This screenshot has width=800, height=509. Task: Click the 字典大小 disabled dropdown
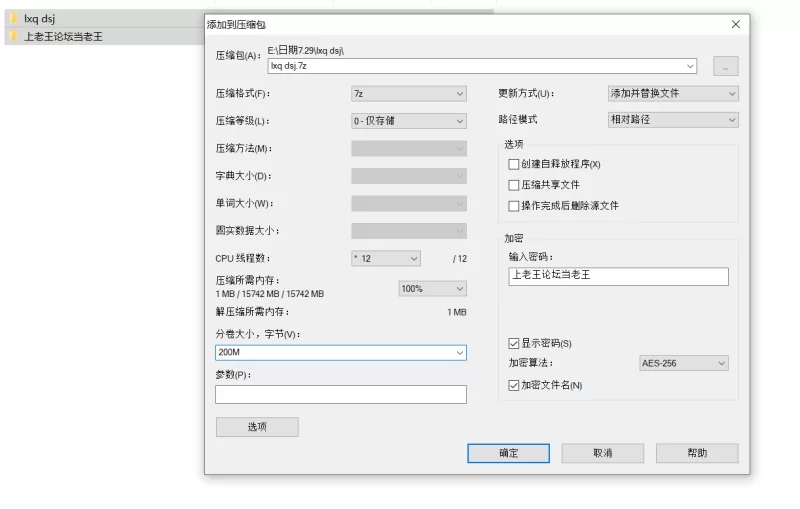[x=409, y=176]
